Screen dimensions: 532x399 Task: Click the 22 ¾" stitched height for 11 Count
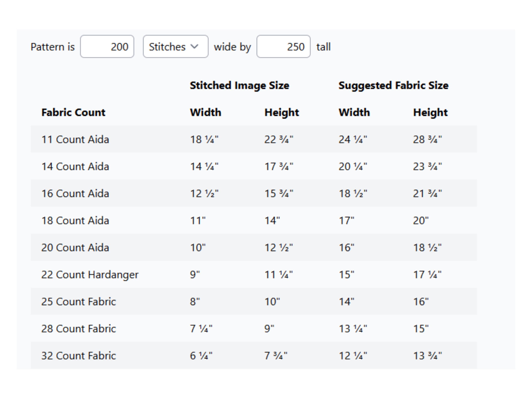279,140
